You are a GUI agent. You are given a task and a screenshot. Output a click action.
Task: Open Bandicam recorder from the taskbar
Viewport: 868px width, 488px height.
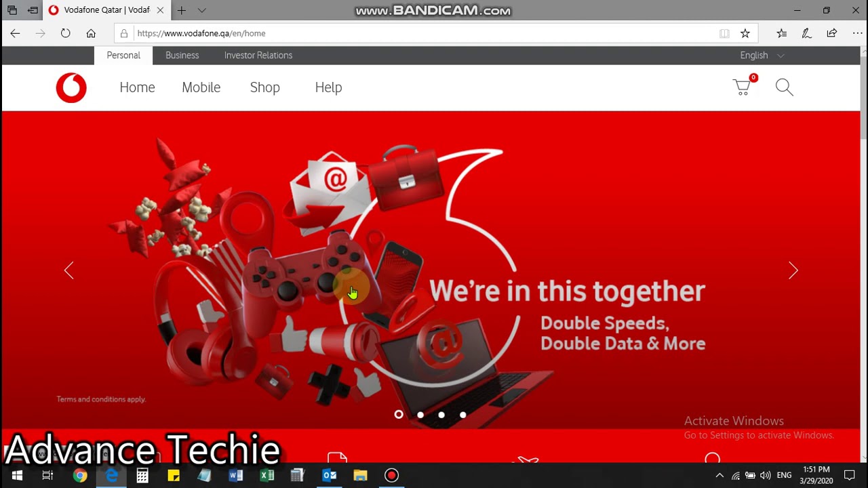pos(391,475)
